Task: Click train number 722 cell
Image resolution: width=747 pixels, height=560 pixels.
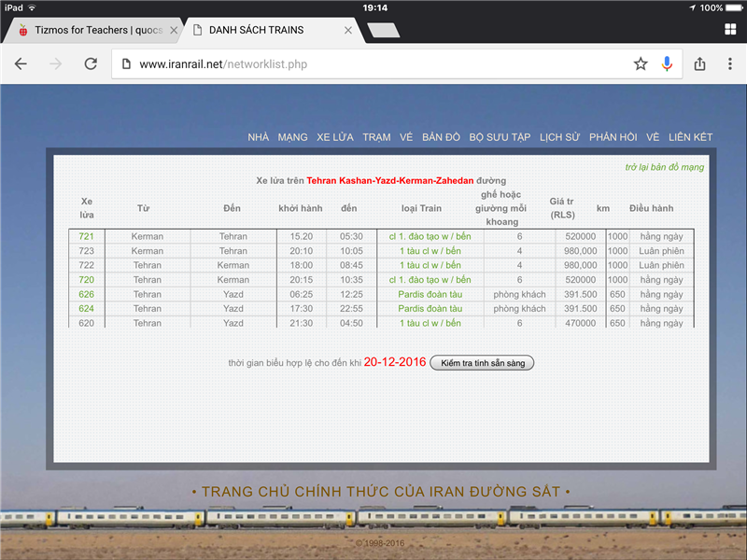Action: [86, 265]
